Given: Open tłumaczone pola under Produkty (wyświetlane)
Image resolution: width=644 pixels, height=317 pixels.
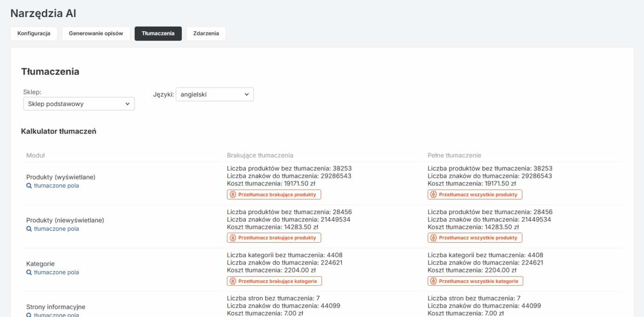Looking at the screenshot, I should [56, 186].
